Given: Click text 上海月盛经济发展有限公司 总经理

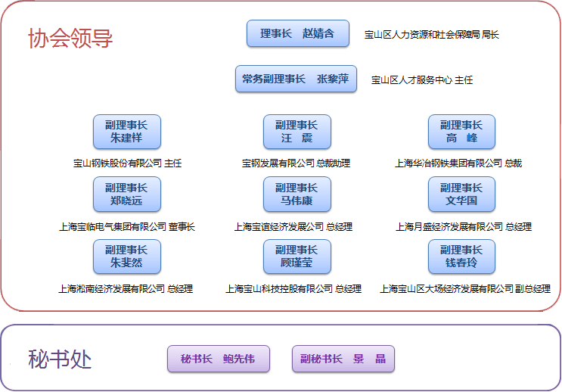Looking at the screenshot, I should point(464,227).
